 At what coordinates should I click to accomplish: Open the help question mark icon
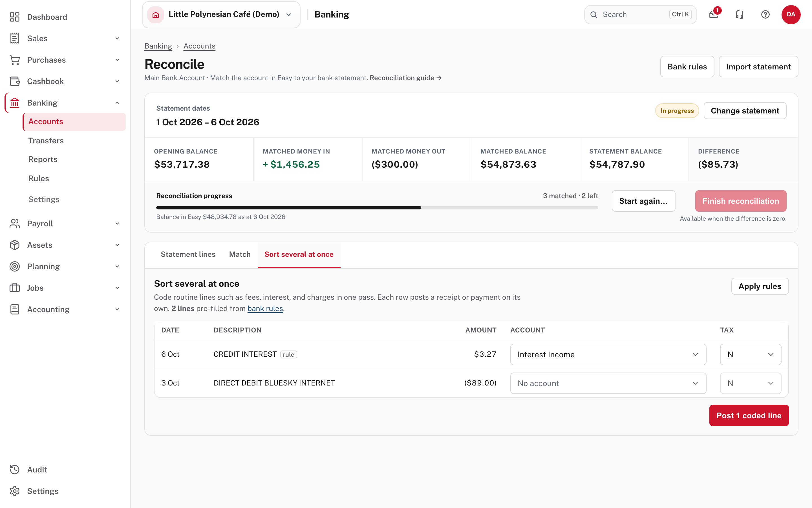(x=765, y=14)
